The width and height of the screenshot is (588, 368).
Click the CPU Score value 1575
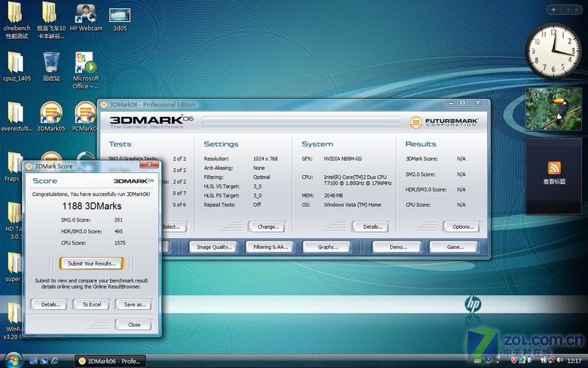point(120,244)
